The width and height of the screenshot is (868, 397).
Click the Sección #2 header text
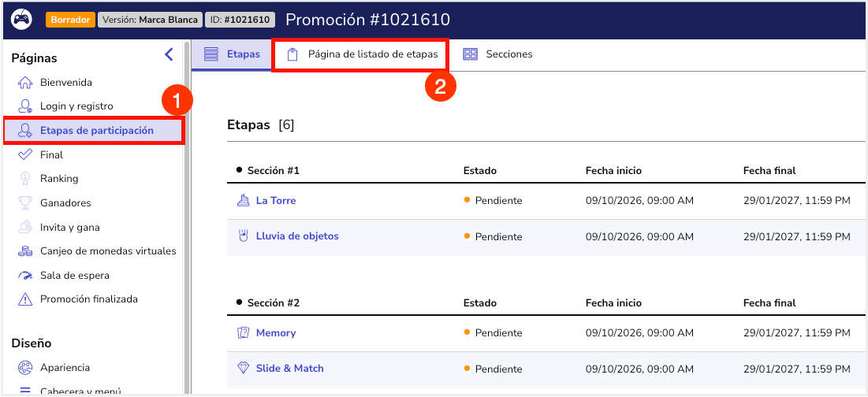[x=274, y=303]
